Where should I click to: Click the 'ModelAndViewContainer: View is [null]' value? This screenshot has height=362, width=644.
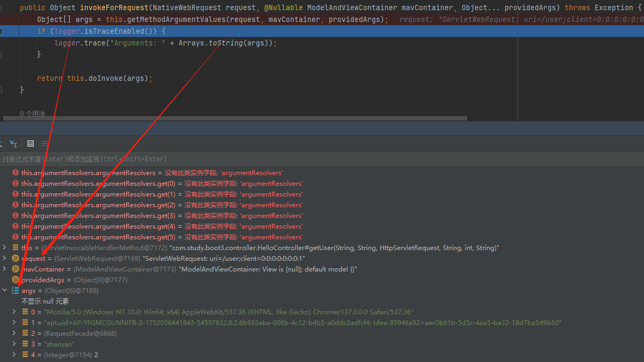tap(268, 269)
